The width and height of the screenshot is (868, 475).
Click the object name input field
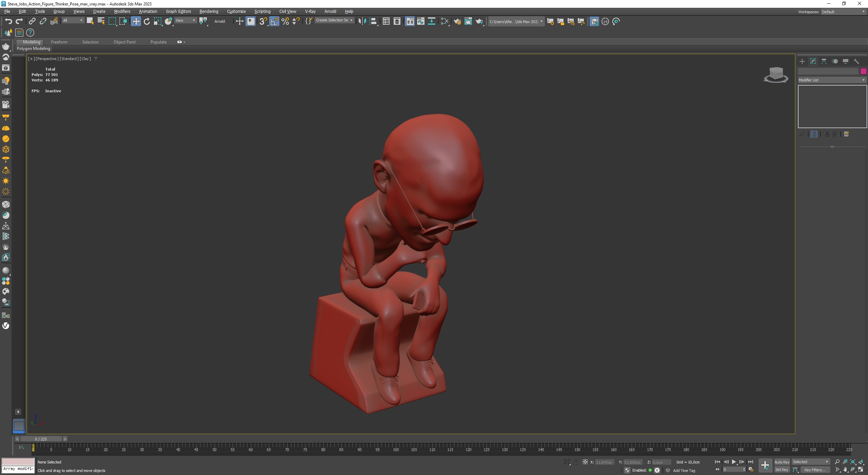click(x=828, y=71)
